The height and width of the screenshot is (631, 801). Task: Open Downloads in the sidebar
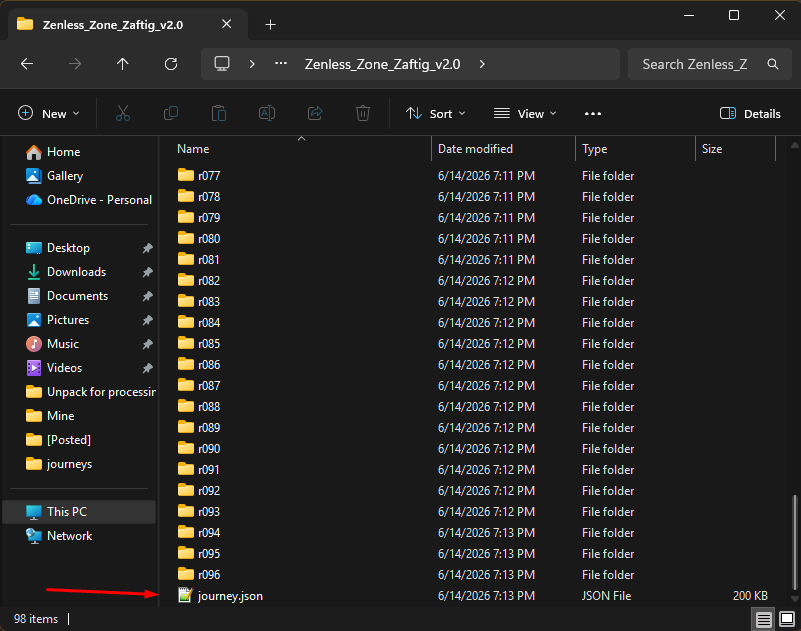pyautogui.click(x=76, y=272)
